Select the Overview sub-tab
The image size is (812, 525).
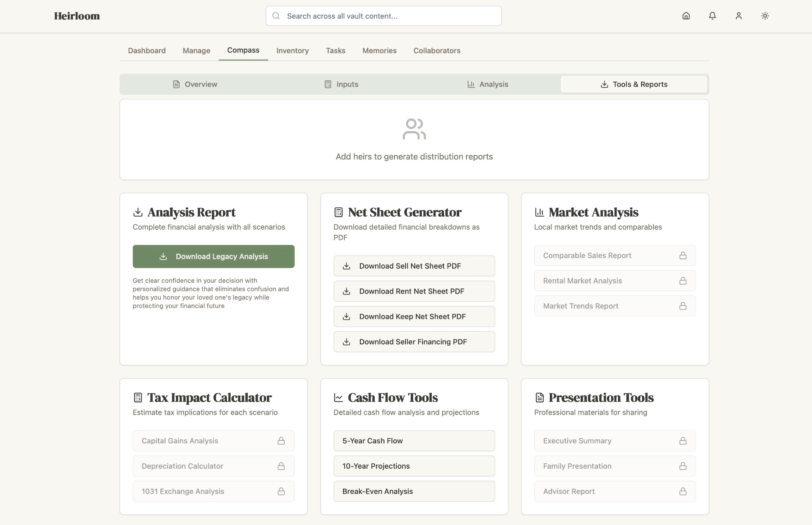tap(195, 84)
